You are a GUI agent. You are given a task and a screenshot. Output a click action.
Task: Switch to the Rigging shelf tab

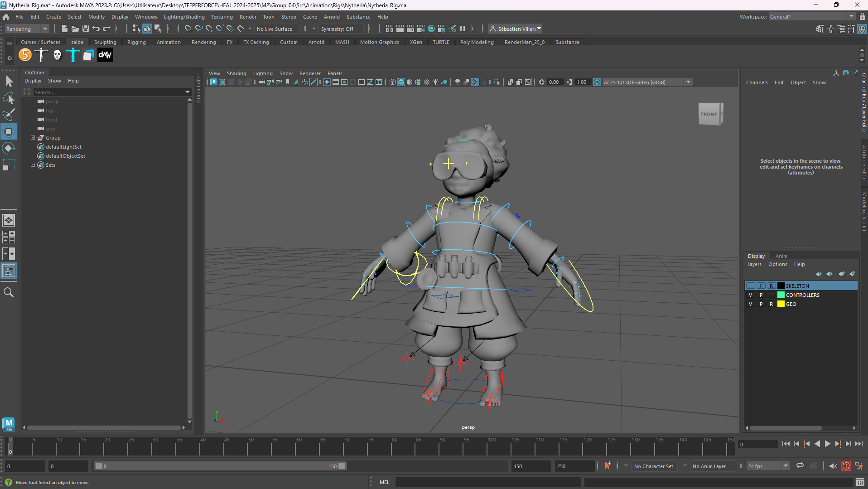[x=136, y=42]
